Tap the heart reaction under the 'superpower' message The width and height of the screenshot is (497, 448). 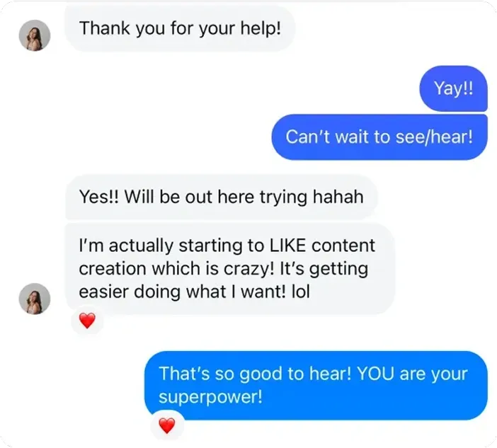pos(166,425)
